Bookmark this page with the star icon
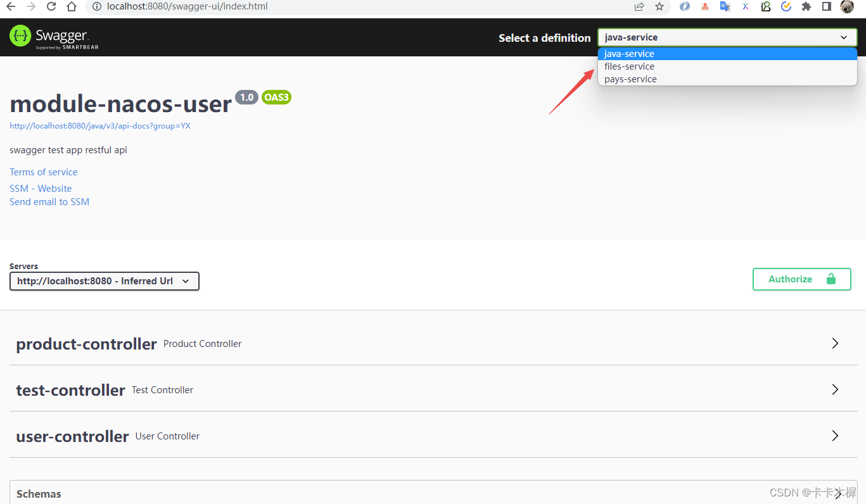 click(x=659, y=6)
